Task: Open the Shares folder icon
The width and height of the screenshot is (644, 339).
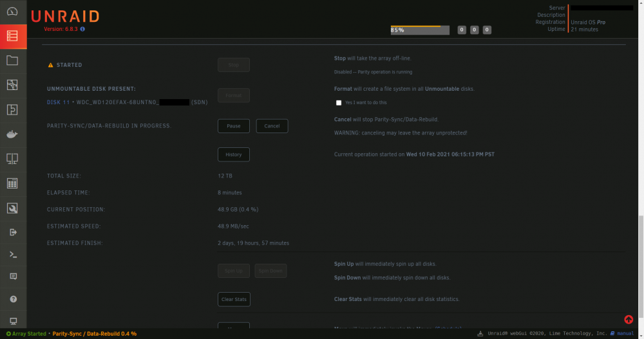Action: tap(12, 60)
